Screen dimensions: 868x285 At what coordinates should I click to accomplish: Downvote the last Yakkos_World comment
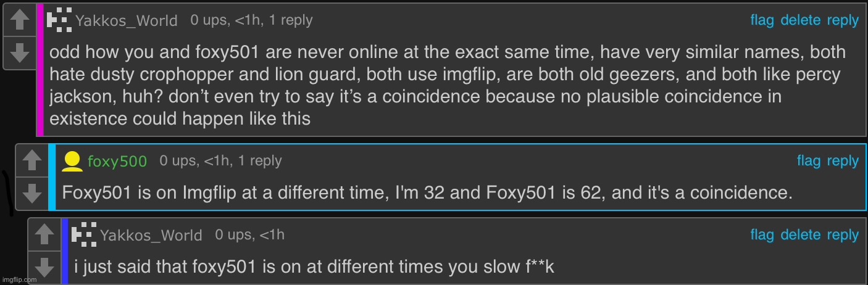tap(44, 267)
